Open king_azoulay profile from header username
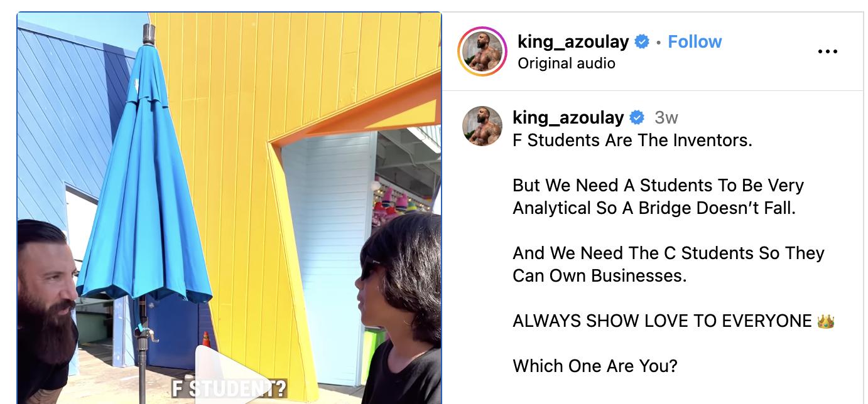 (x=573, y=42)
